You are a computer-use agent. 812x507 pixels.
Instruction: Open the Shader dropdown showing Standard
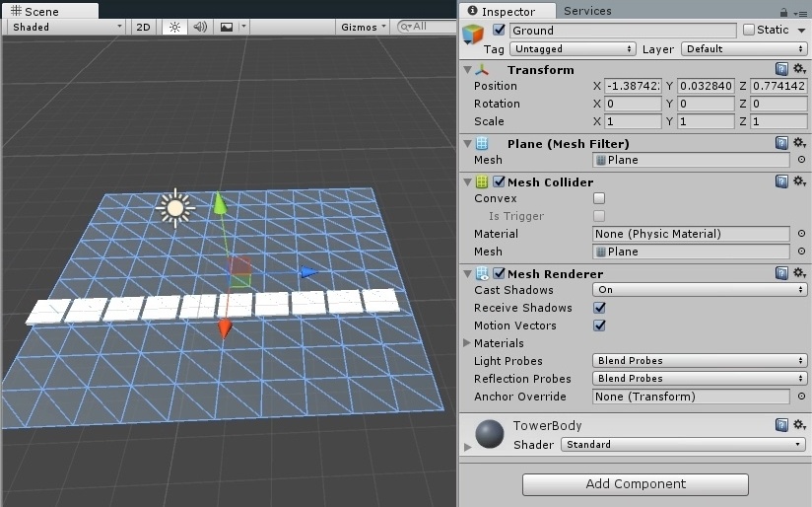pyautogui.click(x=684, y=445)
